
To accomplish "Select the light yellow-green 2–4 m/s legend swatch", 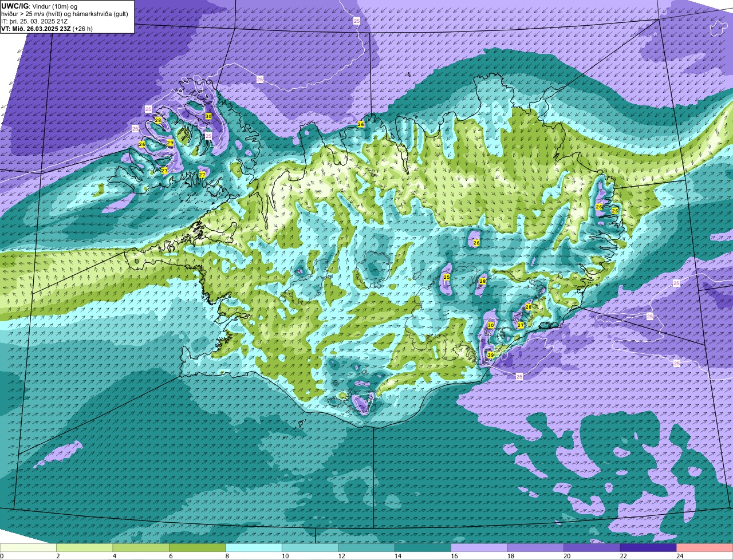I will 85,547.
